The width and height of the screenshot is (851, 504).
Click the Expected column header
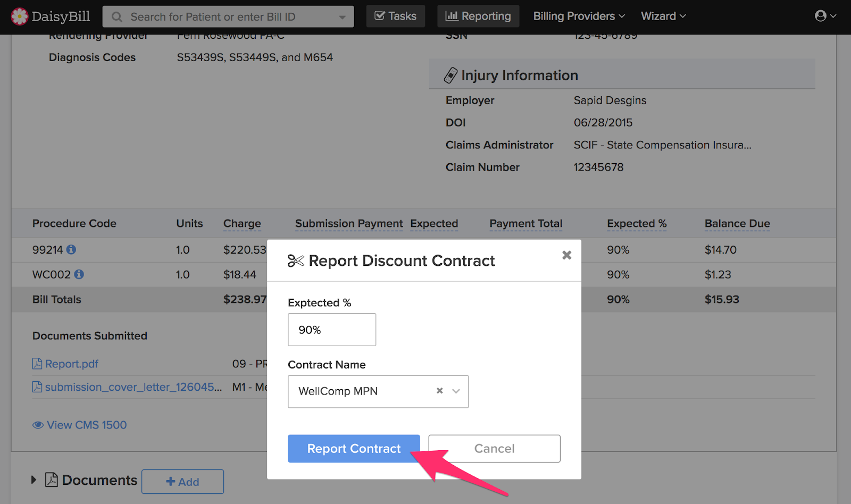click(434, 224)
